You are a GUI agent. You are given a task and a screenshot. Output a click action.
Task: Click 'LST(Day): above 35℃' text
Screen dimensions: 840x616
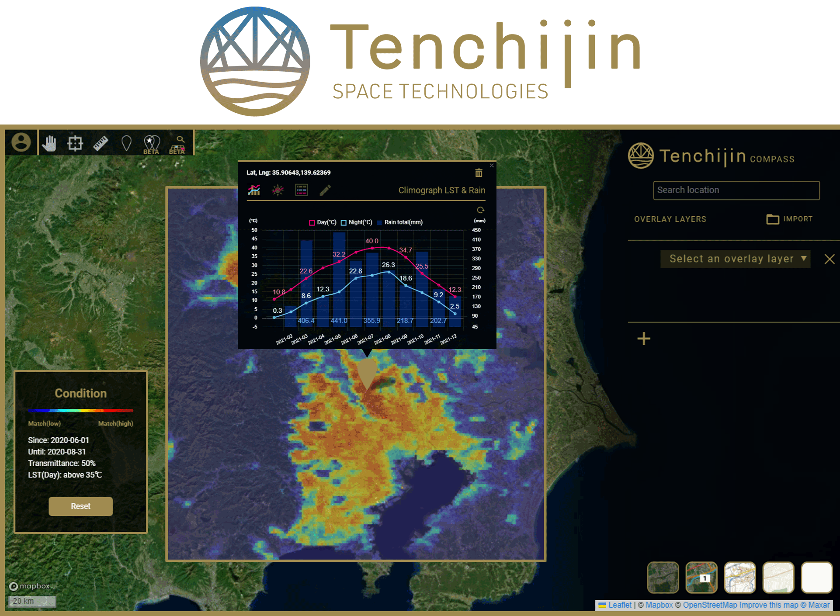65,475
